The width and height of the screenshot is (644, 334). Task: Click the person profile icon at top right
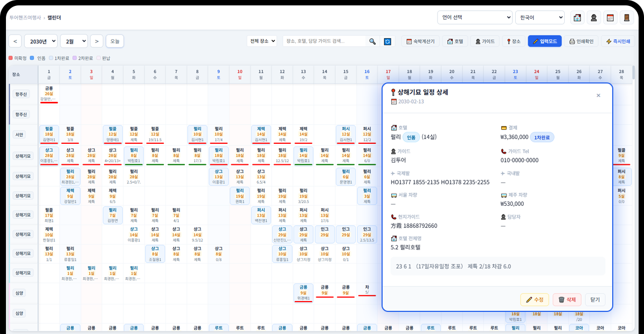[593, 17]
